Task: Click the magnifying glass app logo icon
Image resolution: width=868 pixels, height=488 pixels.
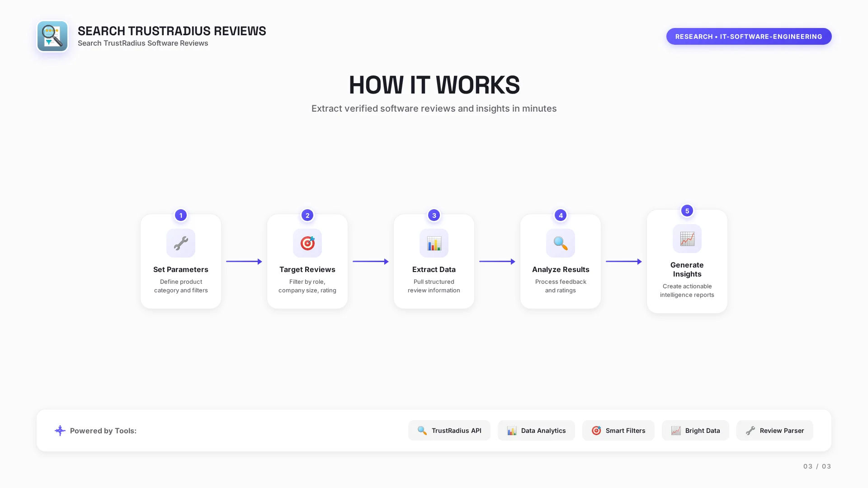Action: (52, 36)
